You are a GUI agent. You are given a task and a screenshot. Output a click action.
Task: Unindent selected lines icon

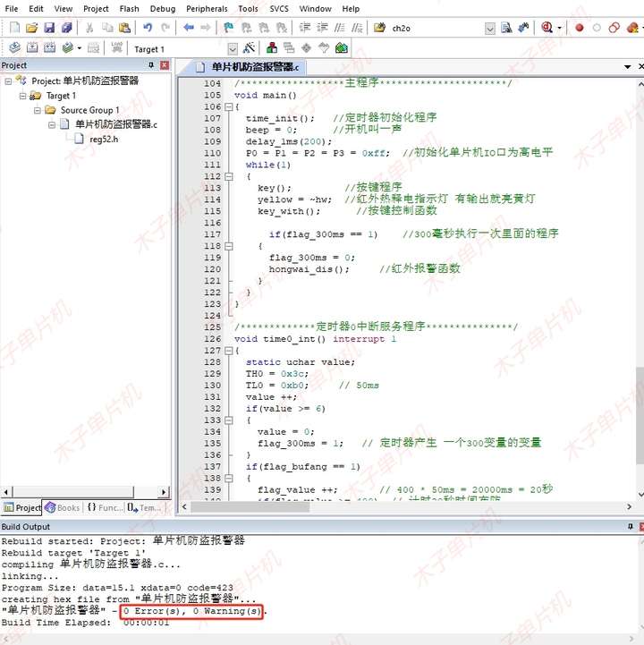[x=322, y=28]
